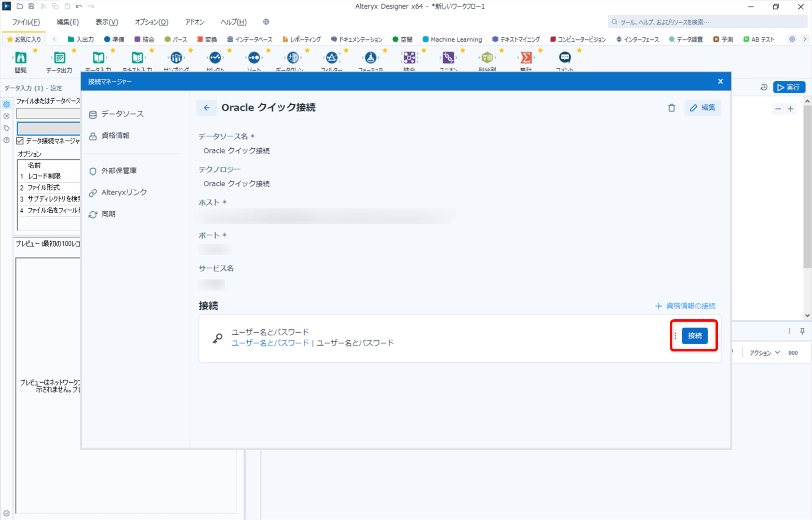Open データソース in connection manager sidebar

[117, 114]
